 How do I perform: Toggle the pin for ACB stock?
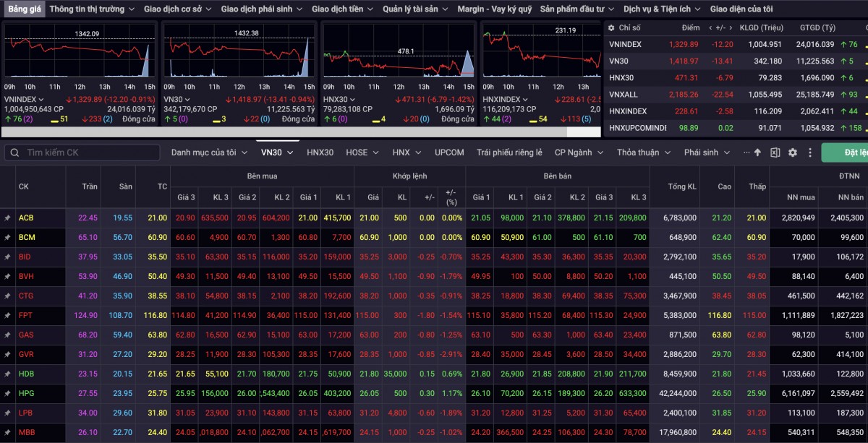[7, 218]
